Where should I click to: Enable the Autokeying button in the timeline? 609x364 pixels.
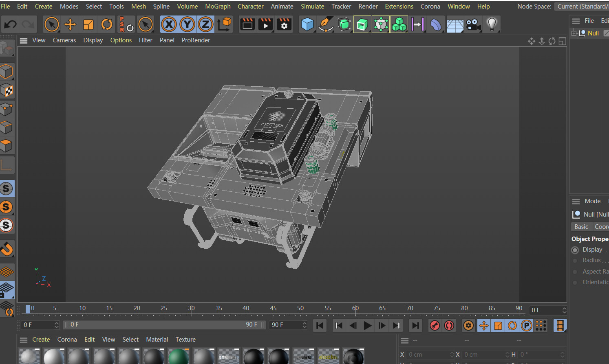pyautogui.click(x=449, y=325)
